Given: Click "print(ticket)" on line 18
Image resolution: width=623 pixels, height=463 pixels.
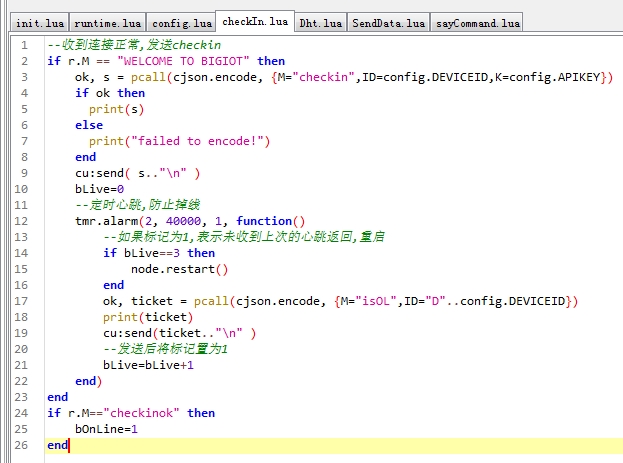Looking at the screenshot, I should click(148, 317).
